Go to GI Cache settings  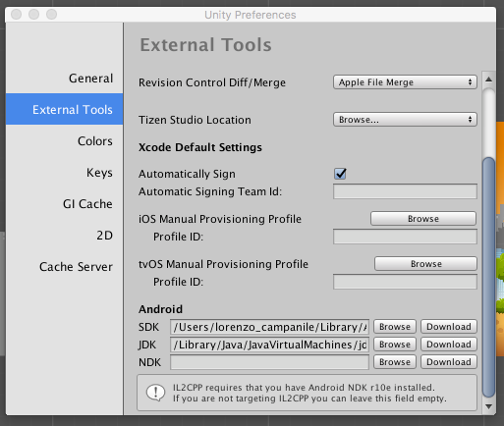(x=87, y=204)
